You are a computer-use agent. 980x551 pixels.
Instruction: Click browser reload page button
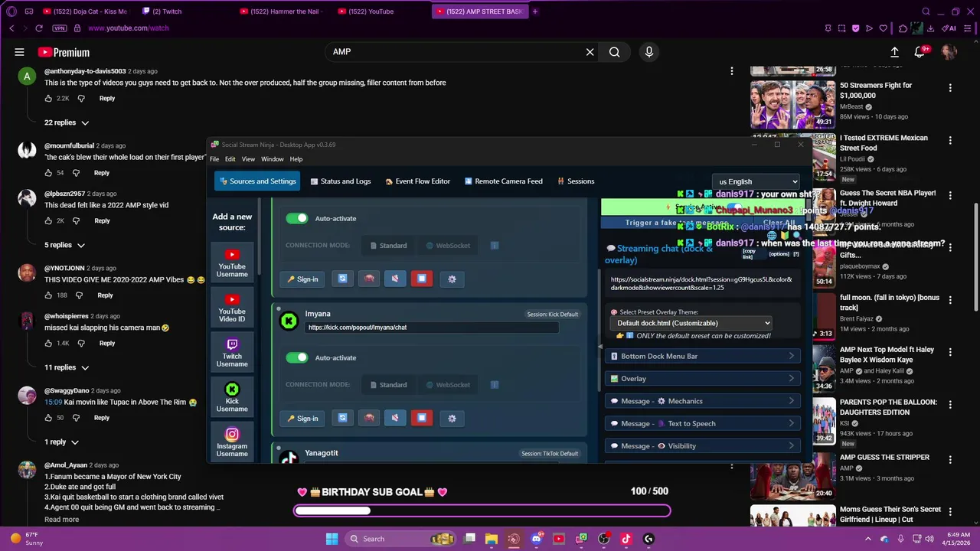39,28
